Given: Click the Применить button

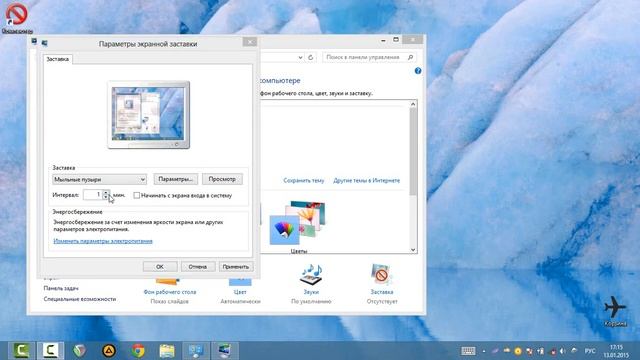Looking at the screenshot, I should click(236, 267).
